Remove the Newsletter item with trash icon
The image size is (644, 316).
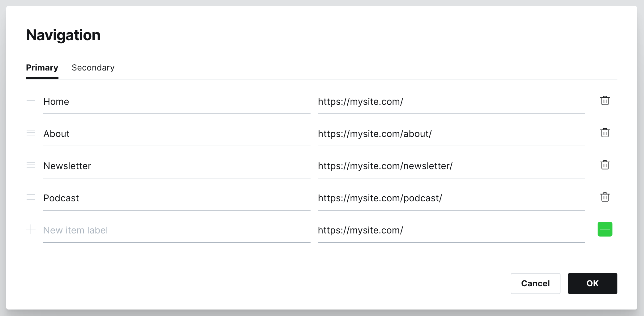pyautogui.click(x=605, y=165)
